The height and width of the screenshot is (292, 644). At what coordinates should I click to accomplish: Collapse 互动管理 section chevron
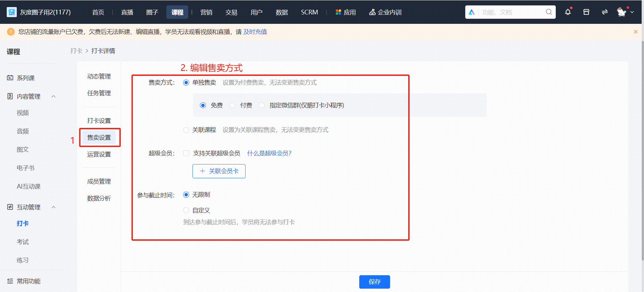(x=54, y=207)
